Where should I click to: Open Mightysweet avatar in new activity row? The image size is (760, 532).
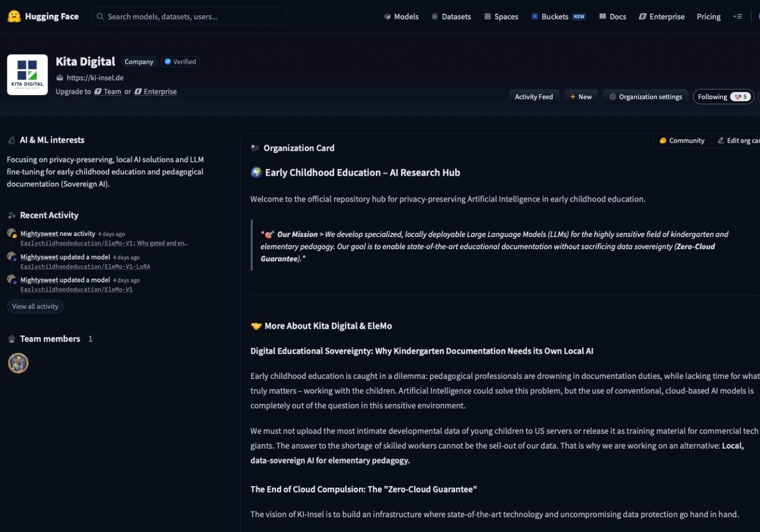12,234
